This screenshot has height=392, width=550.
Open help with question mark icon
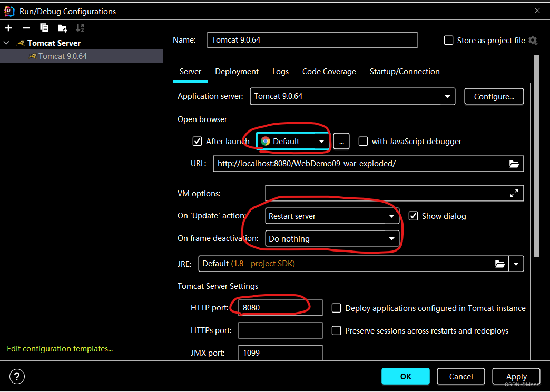point(17,377)
